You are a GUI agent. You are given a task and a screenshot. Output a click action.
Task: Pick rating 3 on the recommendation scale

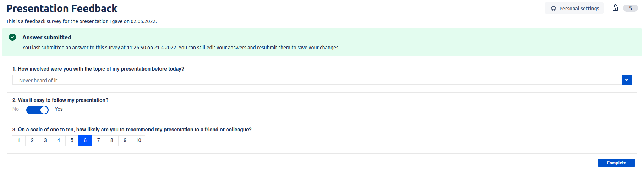tap(45, 141)
